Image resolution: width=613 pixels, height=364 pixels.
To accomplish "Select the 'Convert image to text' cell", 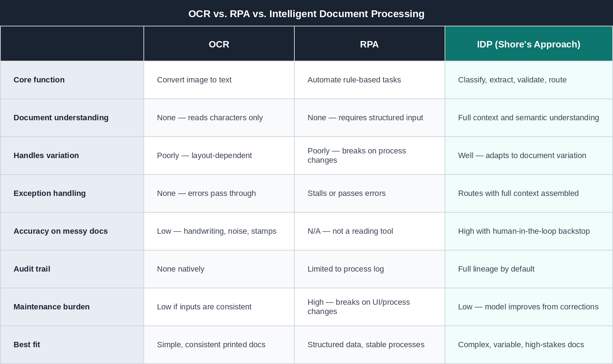I will 219,80.
